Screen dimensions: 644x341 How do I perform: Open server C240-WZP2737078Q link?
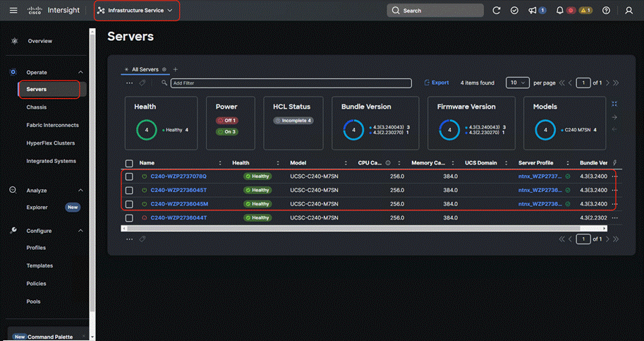click(x=178, y=177)
